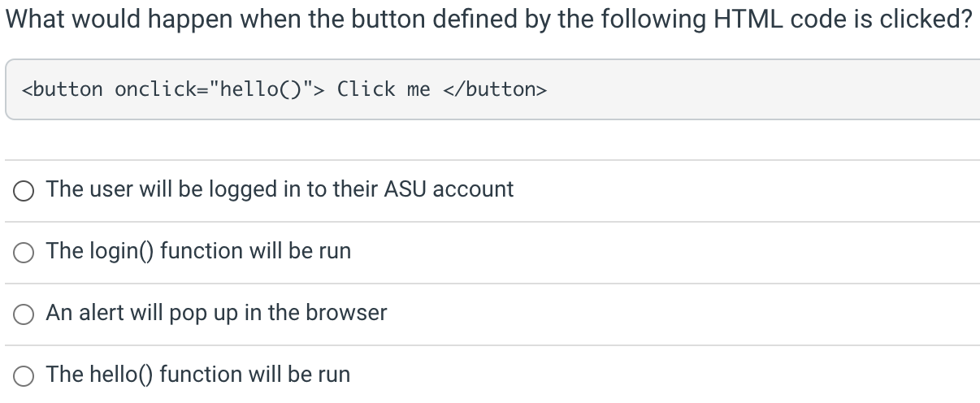Click the question sentence at the top
Screen dimensions: 980x403
(x=488, y=18)
